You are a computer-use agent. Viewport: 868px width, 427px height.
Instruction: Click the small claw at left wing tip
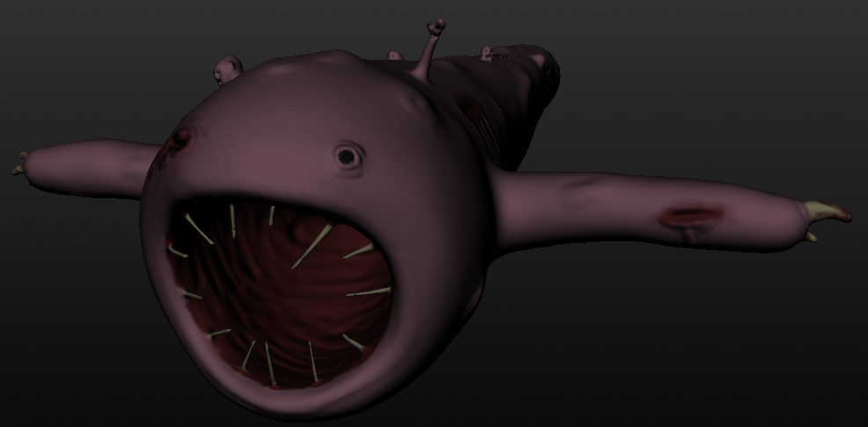(19, 165)
